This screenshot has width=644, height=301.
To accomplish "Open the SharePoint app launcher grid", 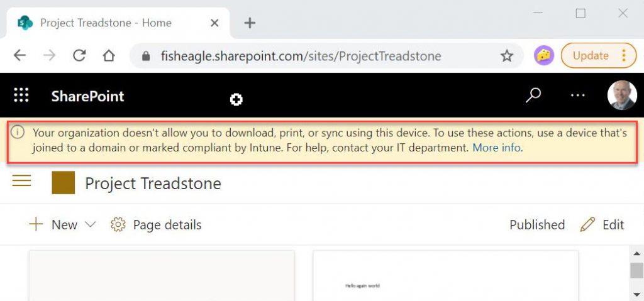I will 21,96.
